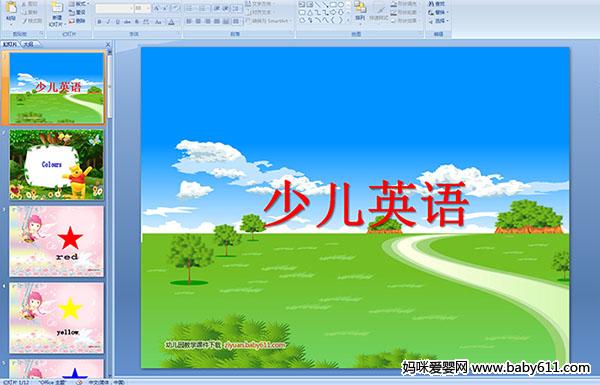Image resolution: width=600 pixels, height=385 pixels.
Task: Click the font color A icon
Action: coord(171,22)
